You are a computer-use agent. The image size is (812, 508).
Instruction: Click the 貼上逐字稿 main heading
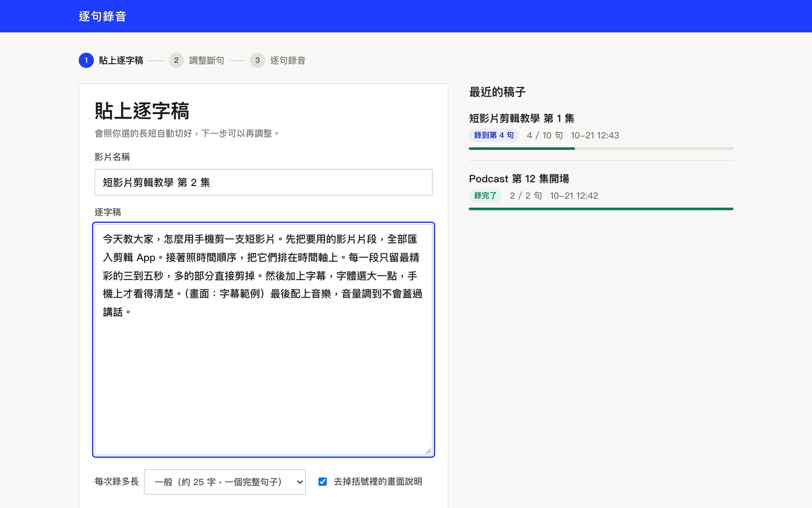[142, 111]
